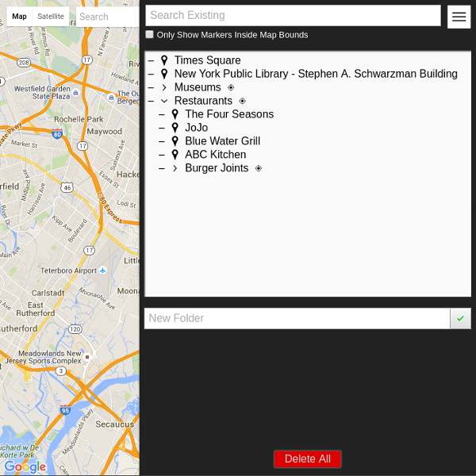Click the Carlstadt map label

pyautogui.click(x=48, y=293)
